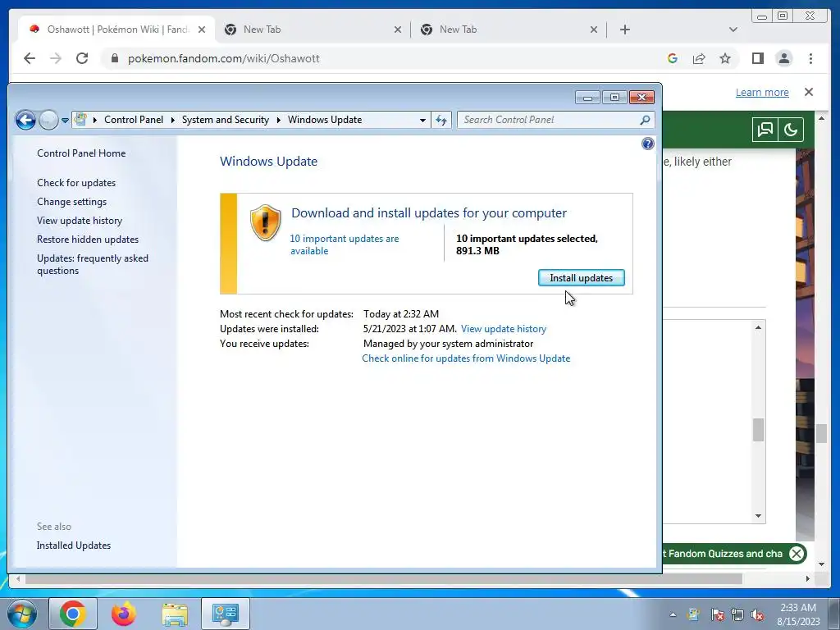Dismiss the Chrome infobar

(809, 92)
